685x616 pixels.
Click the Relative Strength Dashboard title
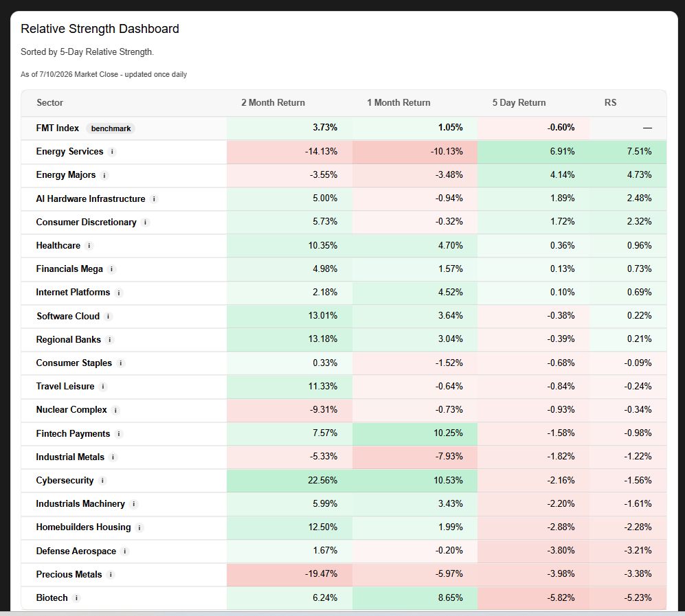tap(100, 29)
